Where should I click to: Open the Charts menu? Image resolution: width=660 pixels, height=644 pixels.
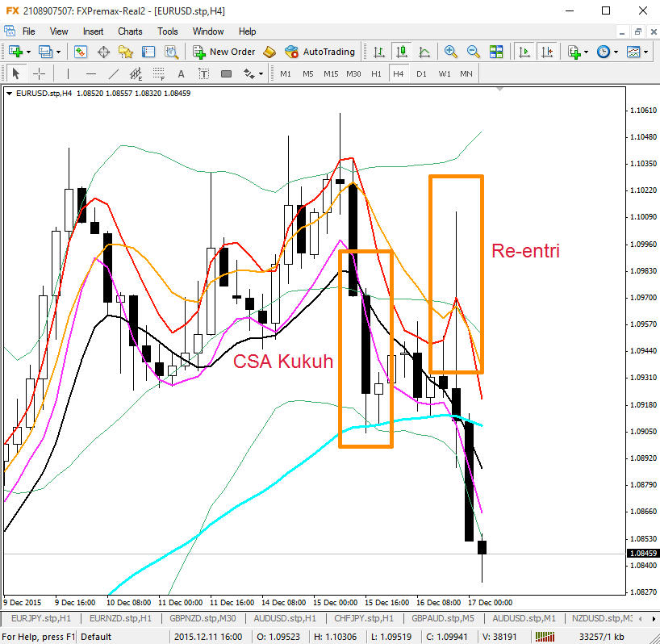coord(130,31)
